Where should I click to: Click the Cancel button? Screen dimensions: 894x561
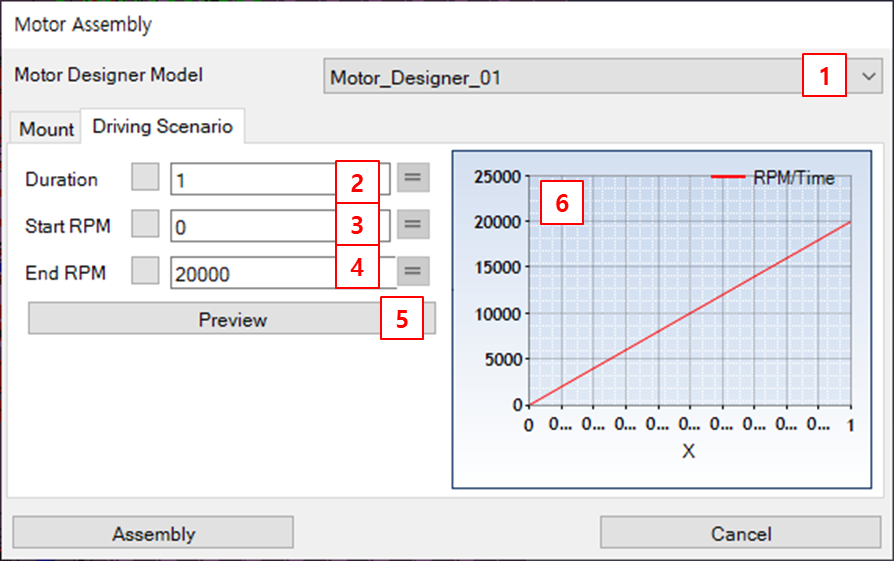pos(741,533)
